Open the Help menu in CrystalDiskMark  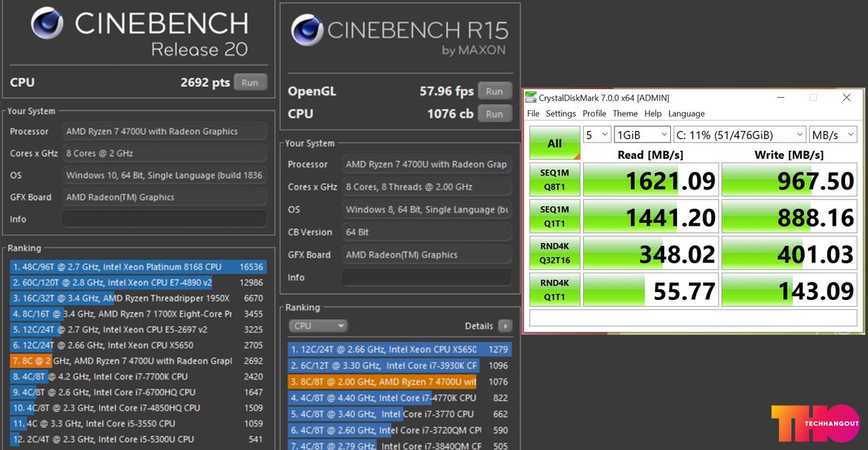click(653, 113)
